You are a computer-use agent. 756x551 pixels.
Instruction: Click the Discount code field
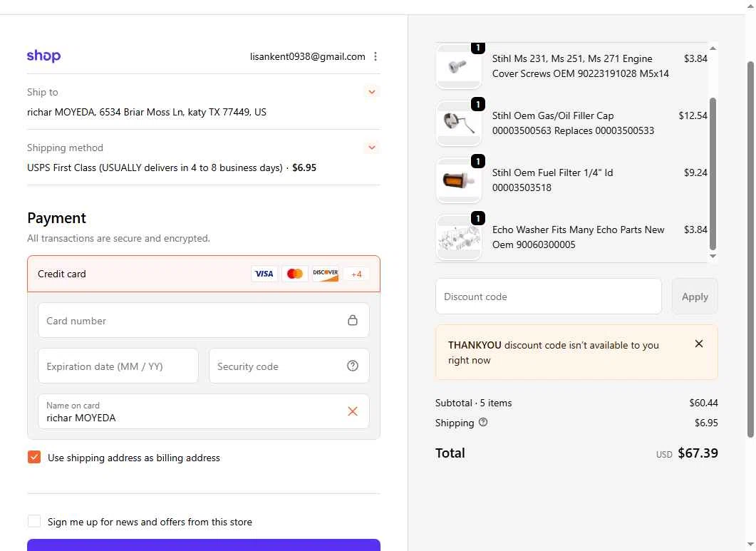548,297
